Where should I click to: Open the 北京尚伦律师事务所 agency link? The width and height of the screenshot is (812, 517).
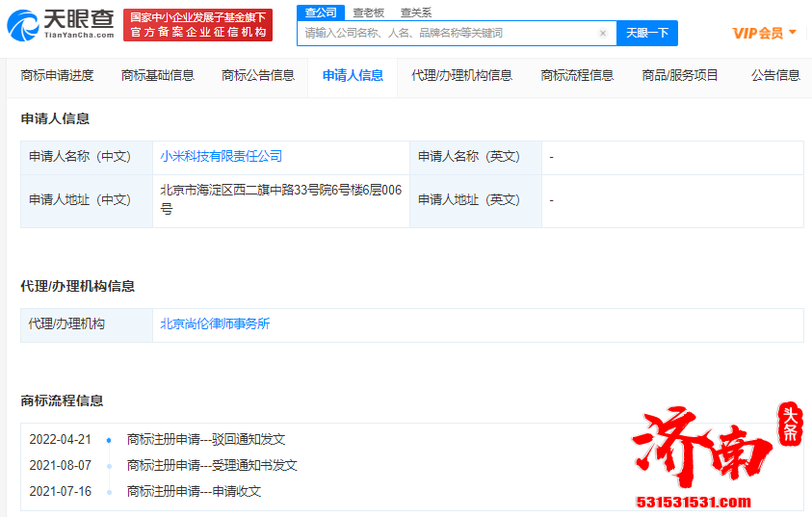tap(215, 324)
